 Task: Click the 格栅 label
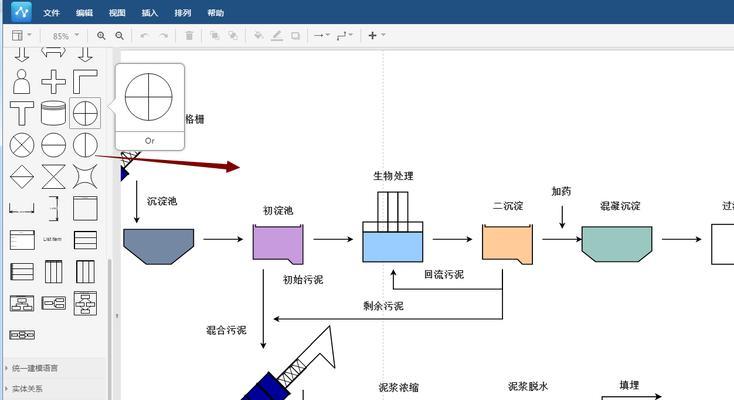pos(195,119)
